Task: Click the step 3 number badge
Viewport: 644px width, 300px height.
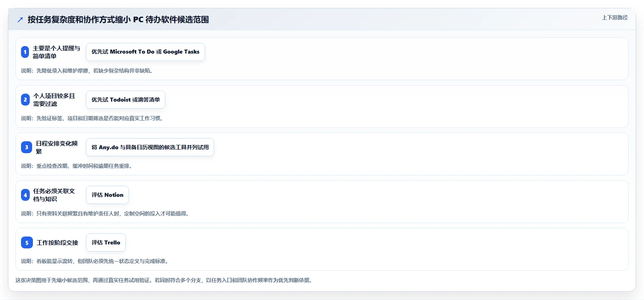Action: pyautogui.click(x=27, y=147)
